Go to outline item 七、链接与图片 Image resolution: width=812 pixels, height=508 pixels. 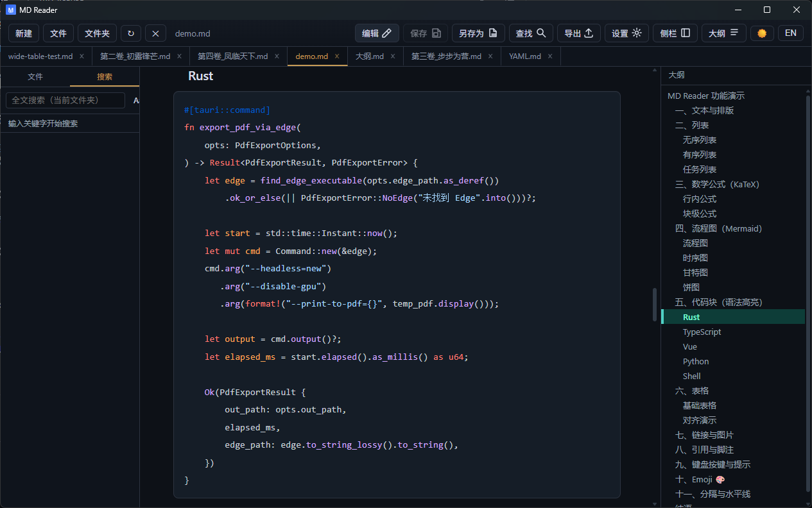coord(704,435)
